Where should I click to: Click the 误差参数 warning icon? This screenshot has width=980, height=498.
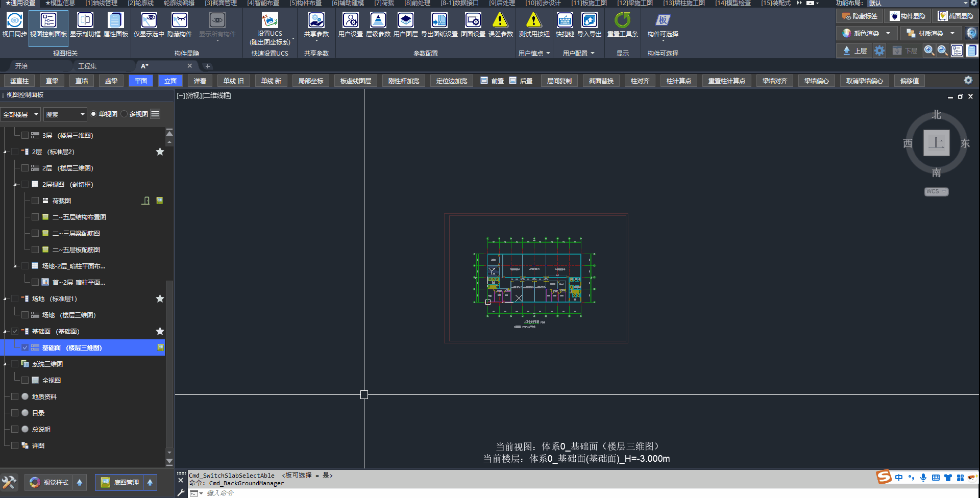pyautogui.click(x=500, y=21)
